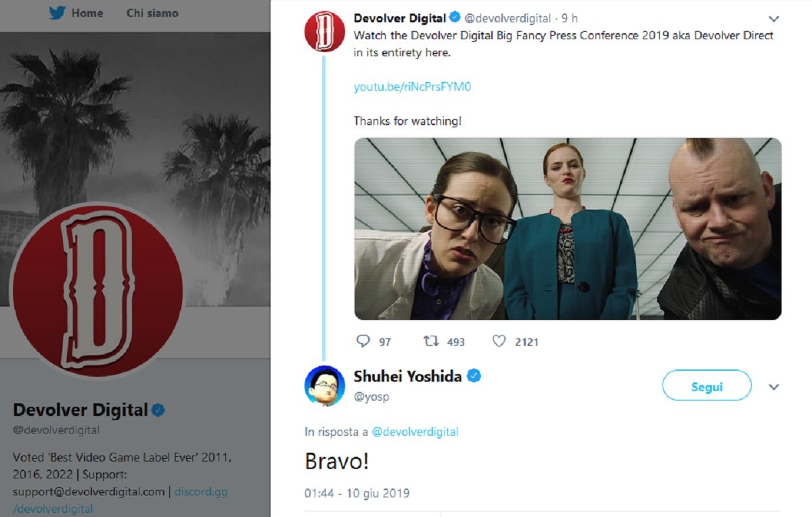Click the tweet's 9 h timestamp
The height and width of the screenshot is (517, 812).
[570, 19]
